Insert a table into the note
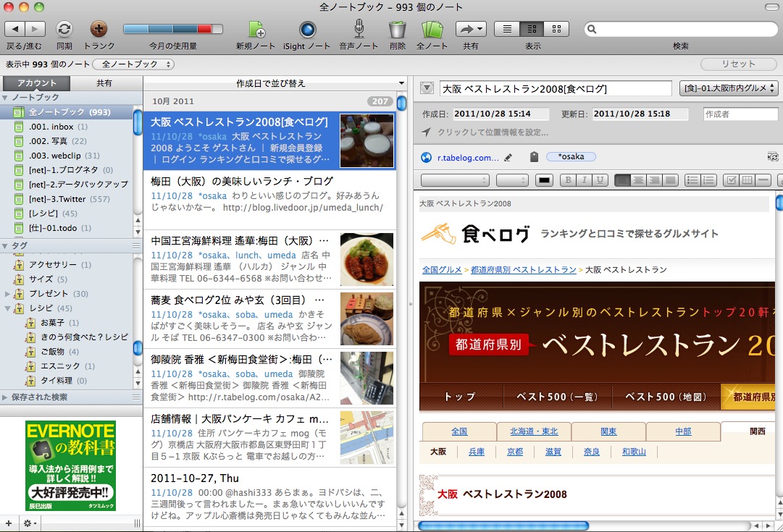The width and height of the screenshot is (783, 532). (747, 180)
